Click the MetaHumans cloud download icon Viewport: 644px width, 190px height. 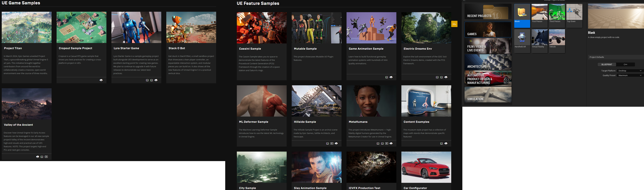click(391, 143)
